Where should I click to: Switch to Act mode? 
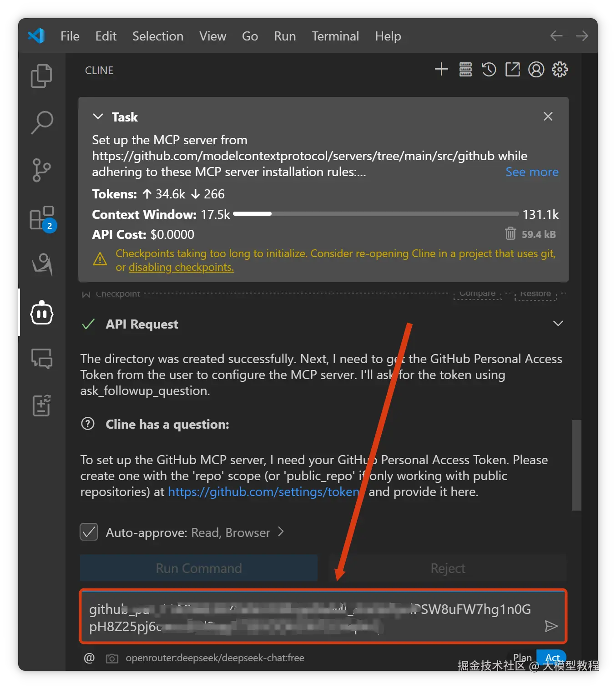(552, 658)
